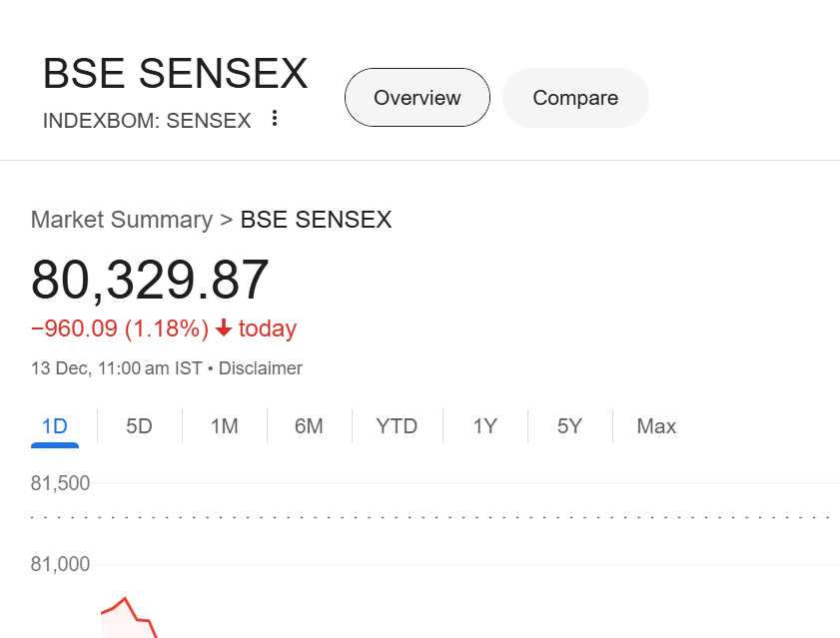840x638 pixels.
Task: Open the three-dot menu beside INDEXBOM: SENSEX
Action: (x=274, y=117)
